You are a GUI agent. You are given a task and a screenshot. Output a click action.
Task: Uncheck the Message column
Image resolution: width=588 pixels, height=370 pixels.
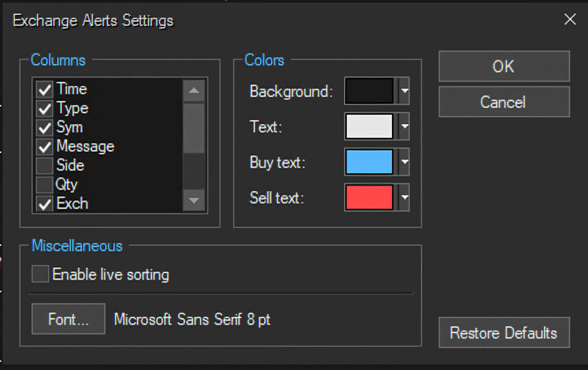(x=45, y=147)
